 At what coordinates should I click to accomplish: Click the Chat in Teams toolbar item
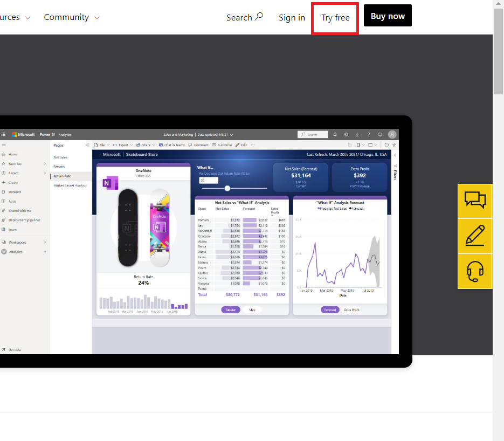[171, 145]
